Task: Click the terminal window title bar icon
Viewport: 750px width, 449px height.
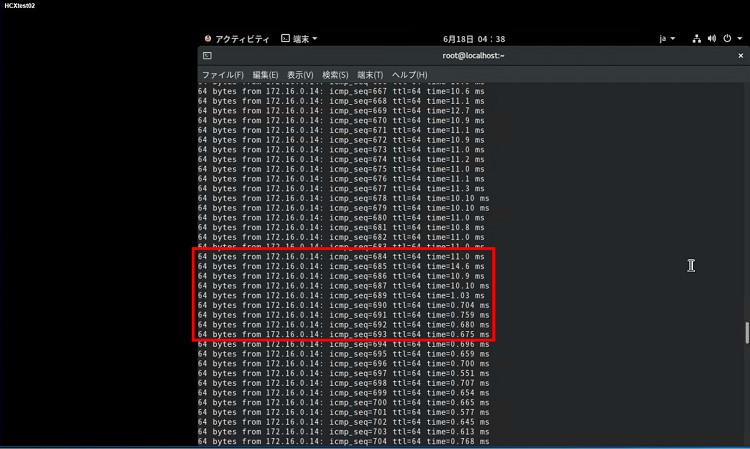Action: 207,56
